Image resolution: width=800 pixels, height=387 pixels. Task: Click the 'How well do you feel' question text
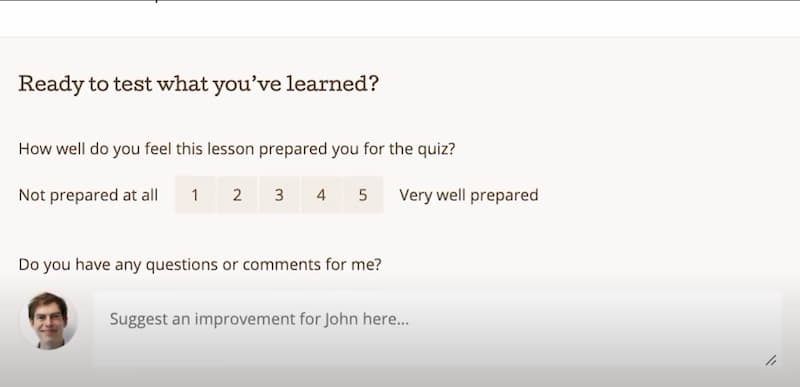click(x=237, y=149)
